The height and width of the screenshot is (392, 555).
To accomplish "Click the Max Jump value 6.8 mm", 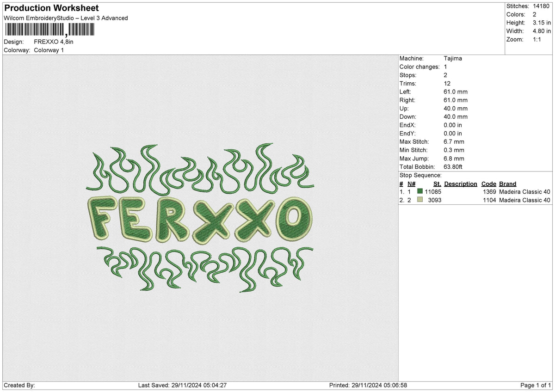I will 454,158.
